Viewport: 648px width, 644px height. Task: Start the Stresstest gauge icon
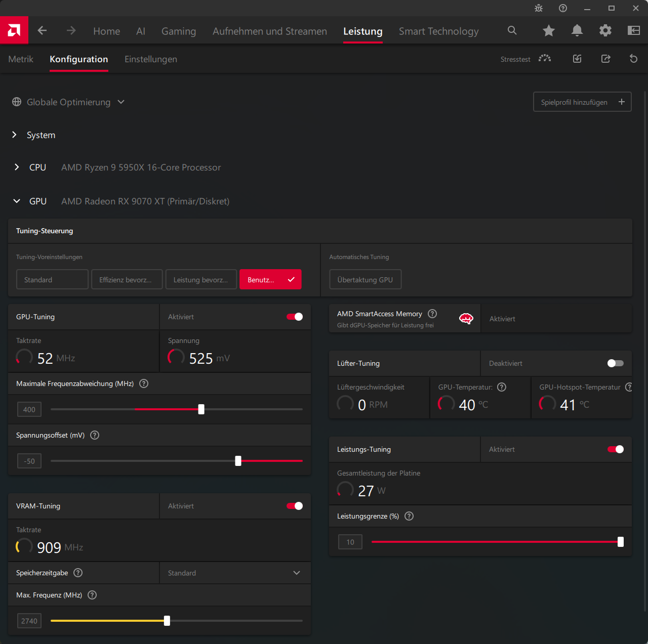[x=545, y=59]
